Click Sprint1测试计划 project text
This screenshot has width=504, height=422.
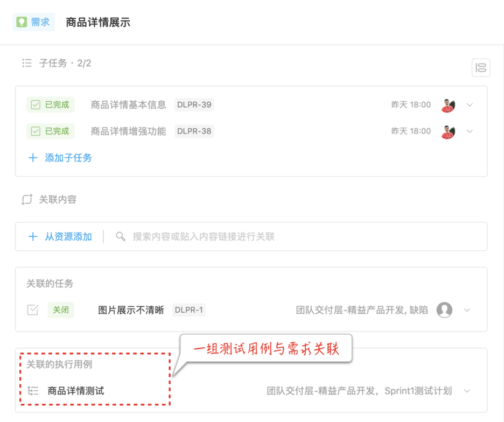418,391
